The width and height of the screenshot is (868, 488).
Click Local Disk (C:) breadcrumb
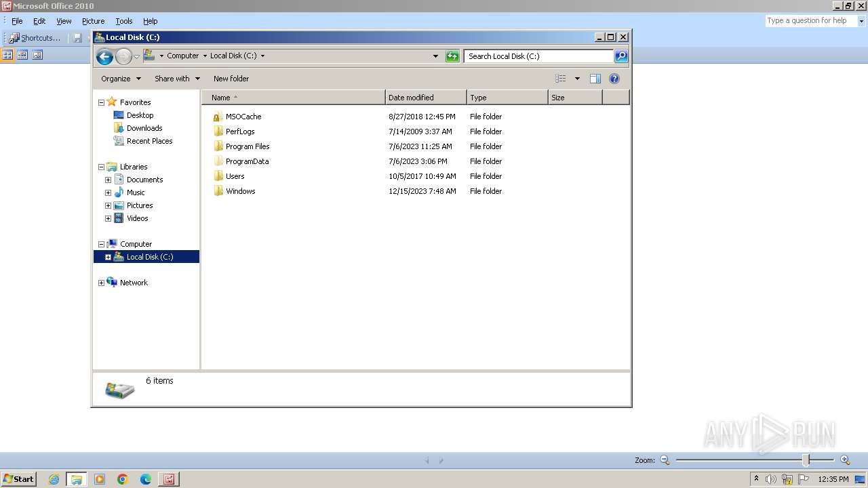coord(233,56)
